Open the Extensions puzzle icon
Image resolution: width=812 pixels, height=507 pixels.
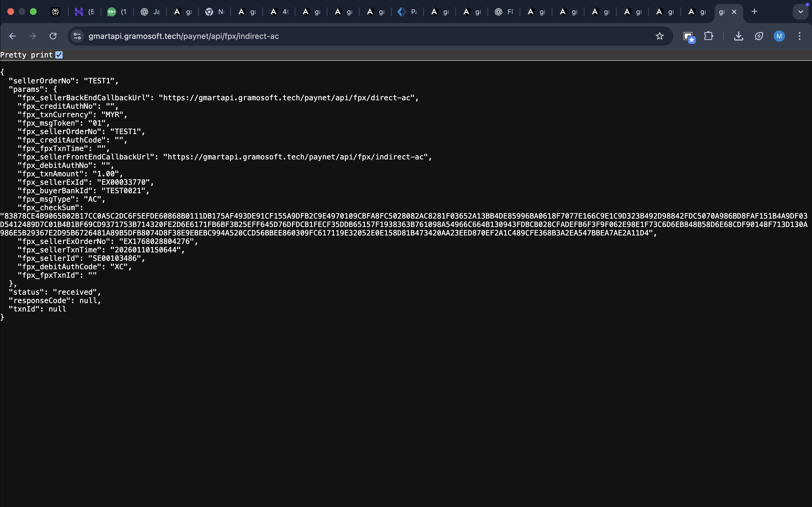tap(708, 36)
